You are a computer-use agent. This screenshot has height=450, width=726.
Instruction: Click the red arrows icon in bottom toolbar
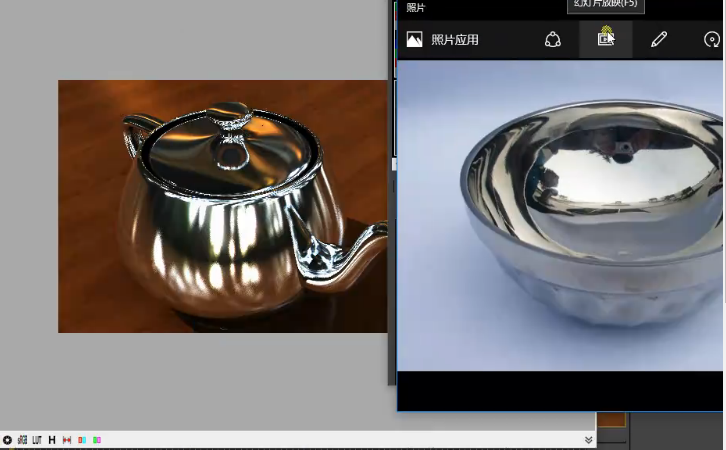pos(67,440)
